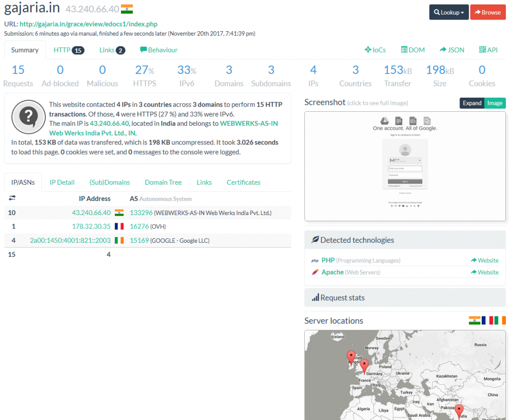Screen dimensions: 516x420
Task: Click the page screenshot thumbnail
Action: point(405,166)
